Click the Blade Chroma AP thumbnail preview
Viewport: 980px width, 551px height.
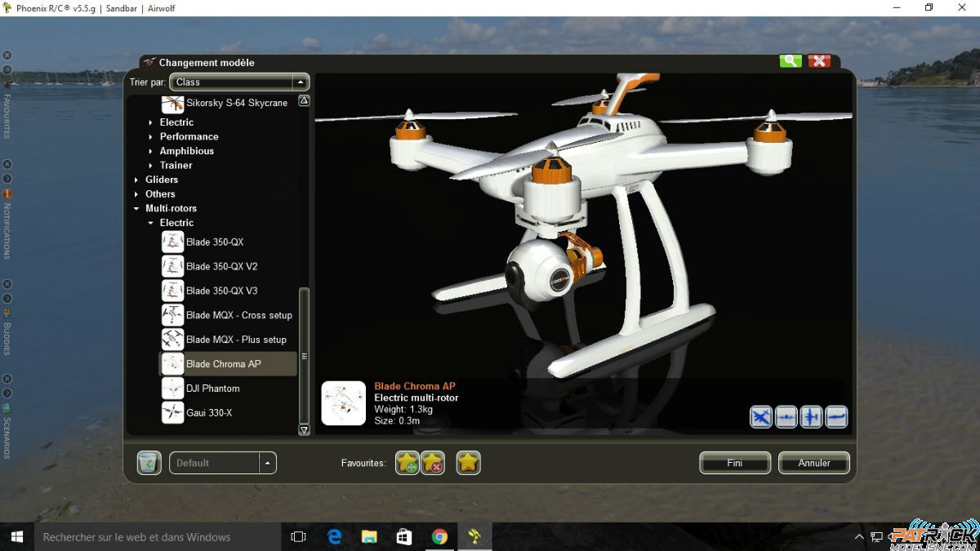[x=343, y=404]
